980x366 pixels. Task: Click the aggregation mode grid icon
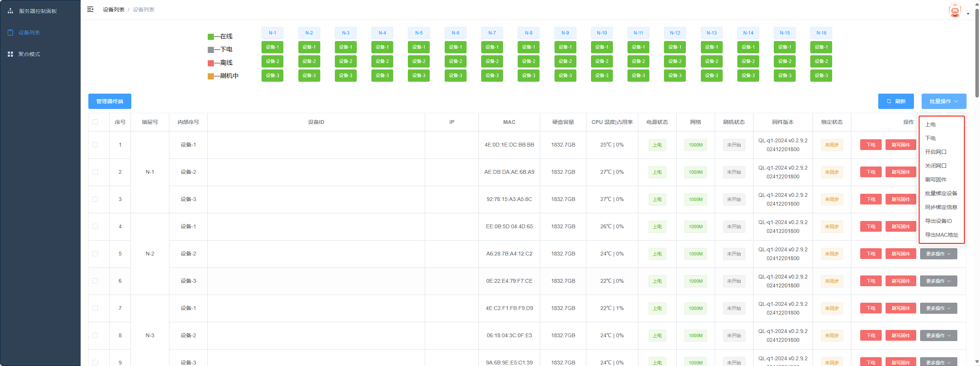click(x=10, y=54)
